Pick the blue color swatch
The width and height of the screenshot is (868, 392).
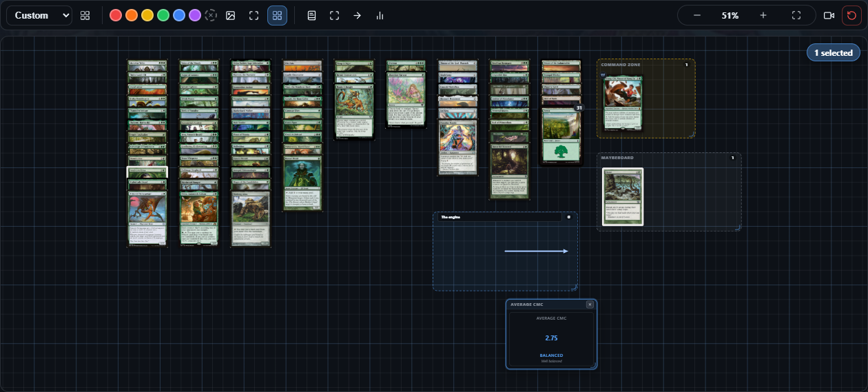tap(179, 15)
